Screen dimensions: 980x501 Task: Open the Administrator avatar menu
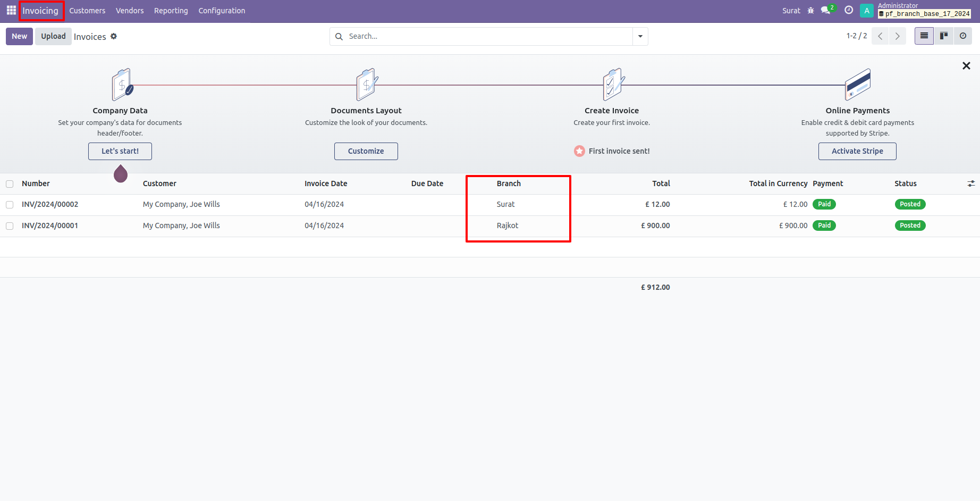(866, 10)
